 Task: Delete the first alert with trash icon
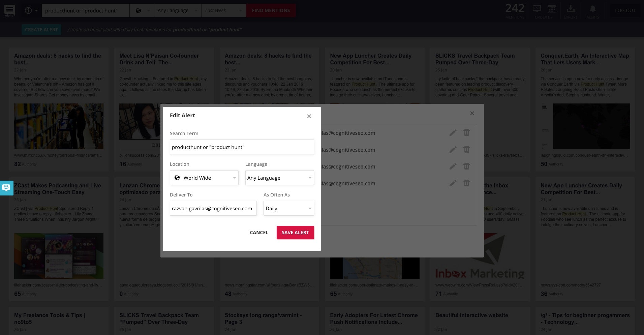(x=466, y=132)
